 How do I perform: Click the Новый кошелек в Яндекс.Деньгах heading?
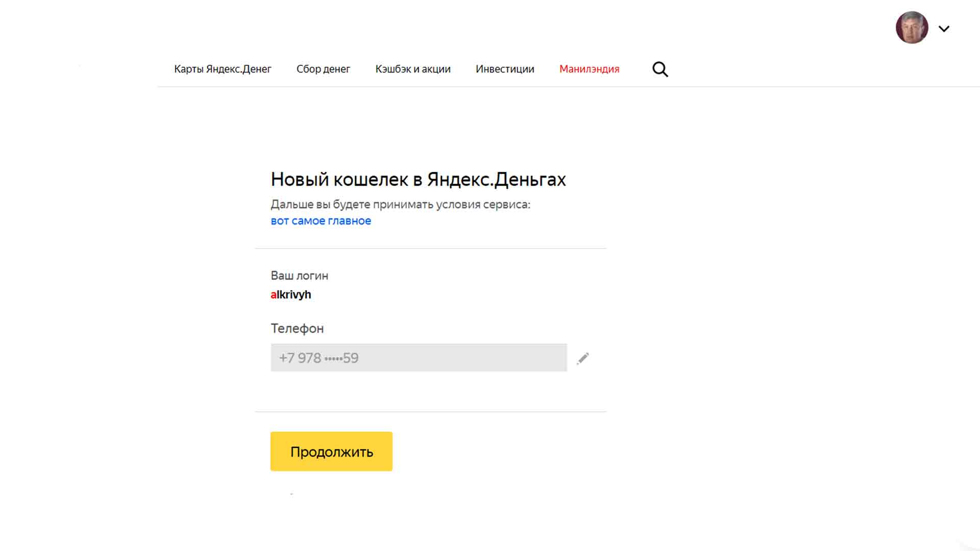point(418,180)
